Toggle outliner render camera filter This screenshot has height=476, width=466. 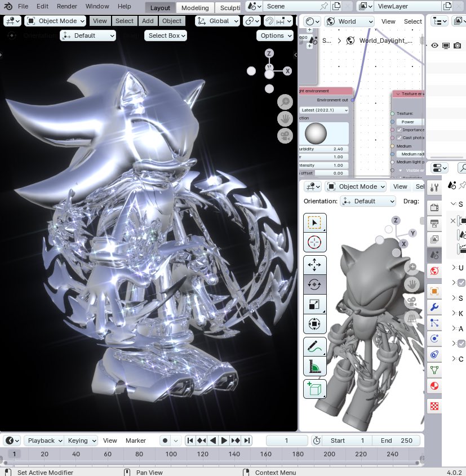(x=457, y=46)
